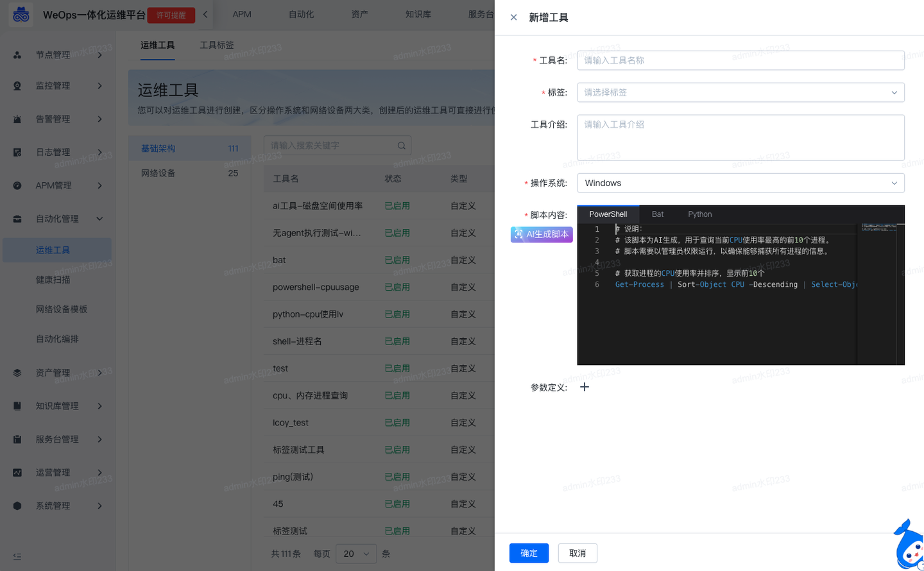The image size is (924, 571).
Task: Switch to the 工具标签 tab
Action: point(216,45)
